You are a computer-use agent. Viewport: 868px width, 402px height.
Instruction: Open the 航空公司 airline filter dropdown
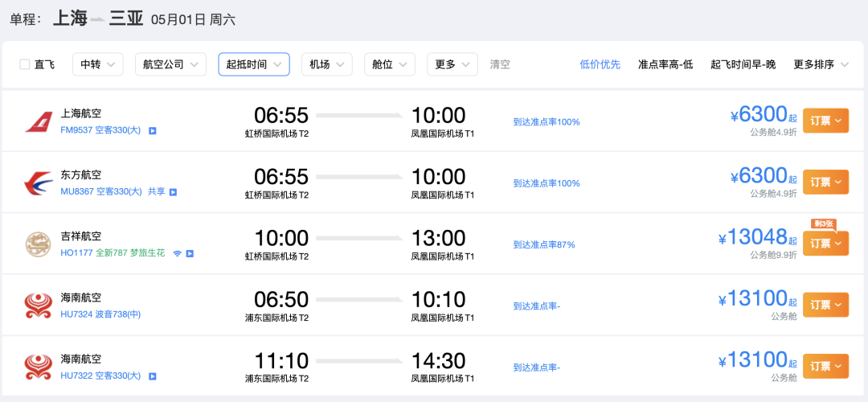[170, 64]
